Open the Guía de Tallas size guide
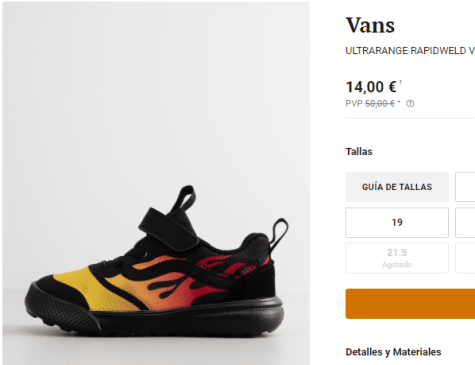Image resolution: width=475 pixels, height=365 pixels. click(397, 187)
